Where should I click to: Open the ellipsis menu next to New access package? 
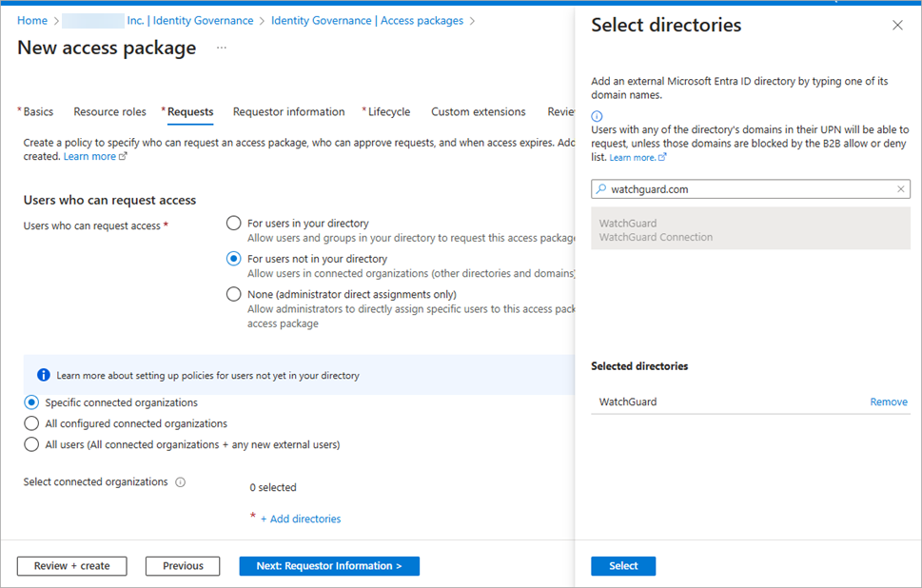[x=221, y=49]
